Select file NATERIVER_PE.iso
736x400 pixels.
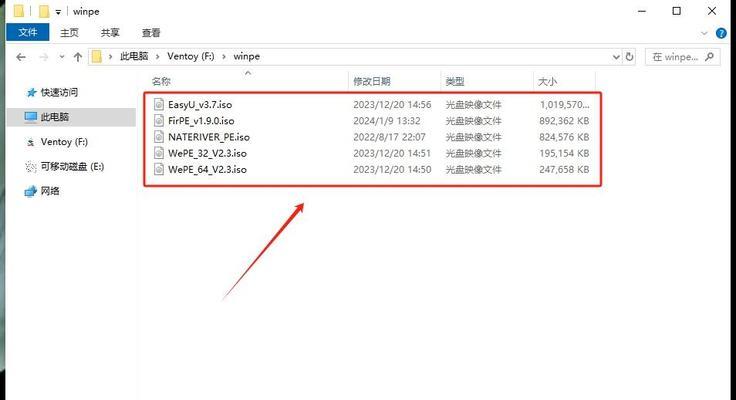coord(209,137)
